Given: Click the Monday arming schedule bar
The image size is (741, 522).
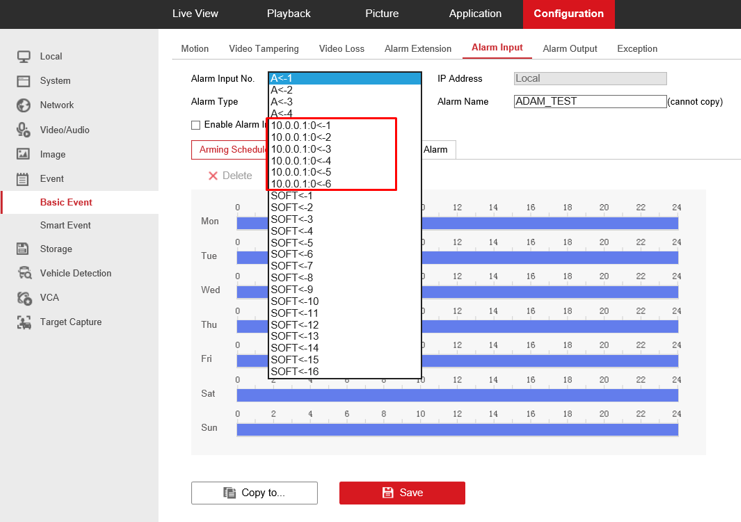Looking at the screenshot, I should click(550, 222).
